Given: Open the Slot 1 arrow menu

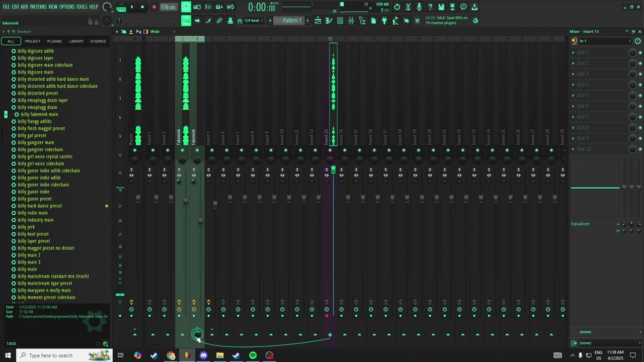Looking at the screenshot, I should (573, 52).
